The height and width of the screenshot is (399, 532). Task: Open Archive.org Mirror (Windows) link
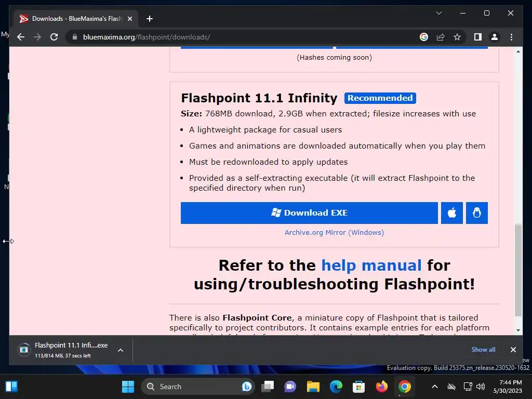pos(334,232)
